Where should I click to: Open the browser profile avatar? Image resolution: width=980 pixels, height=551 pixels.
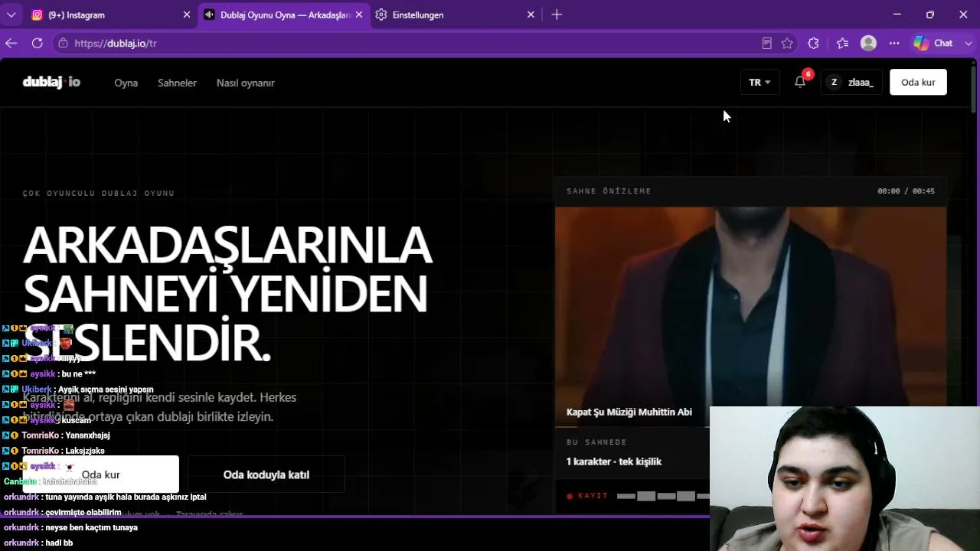(868, 44)
